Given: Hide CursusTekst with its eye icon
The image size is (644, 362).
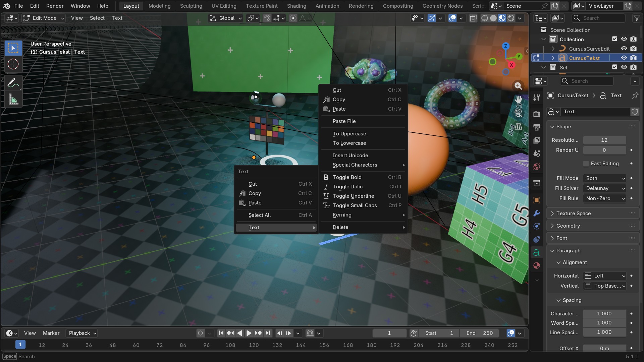Looking at the screenshot, I should (624, 58).
